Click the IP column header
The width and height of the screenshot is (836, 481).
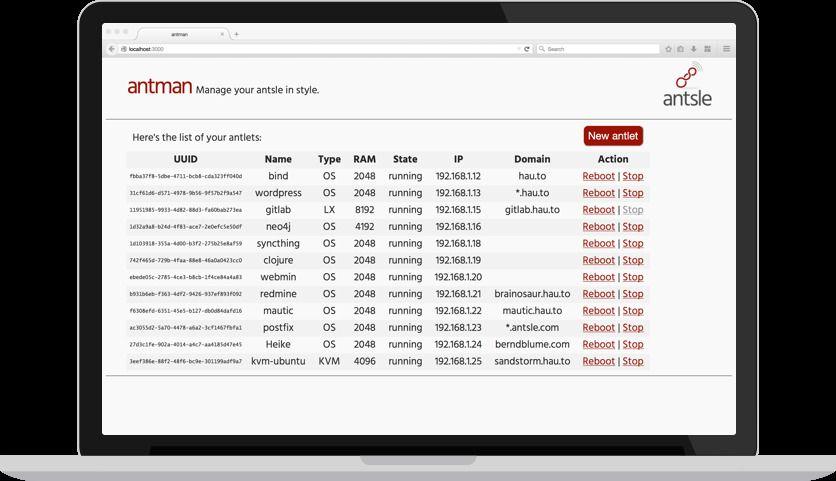(x=458, y=159)
